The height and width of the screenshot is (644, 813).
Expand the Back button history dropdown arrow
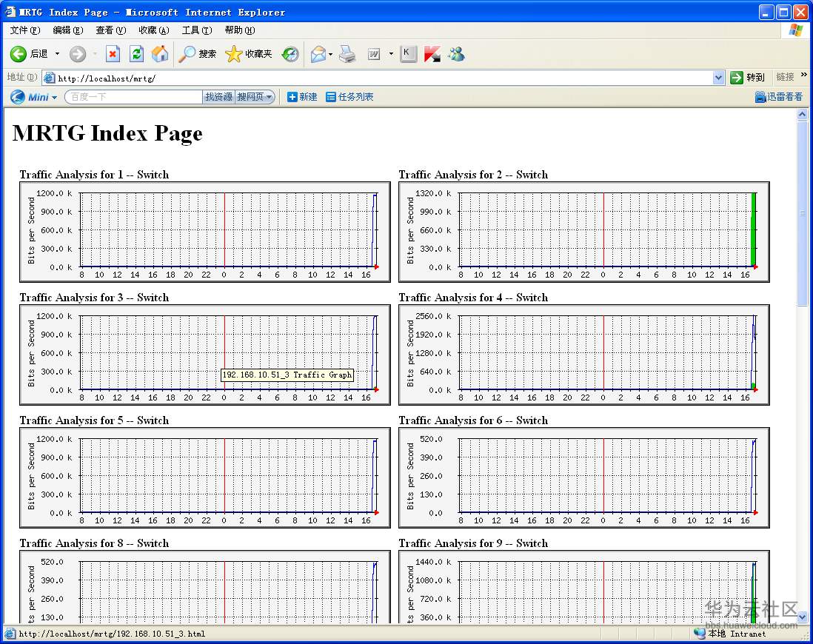click(x=58, y=54)
